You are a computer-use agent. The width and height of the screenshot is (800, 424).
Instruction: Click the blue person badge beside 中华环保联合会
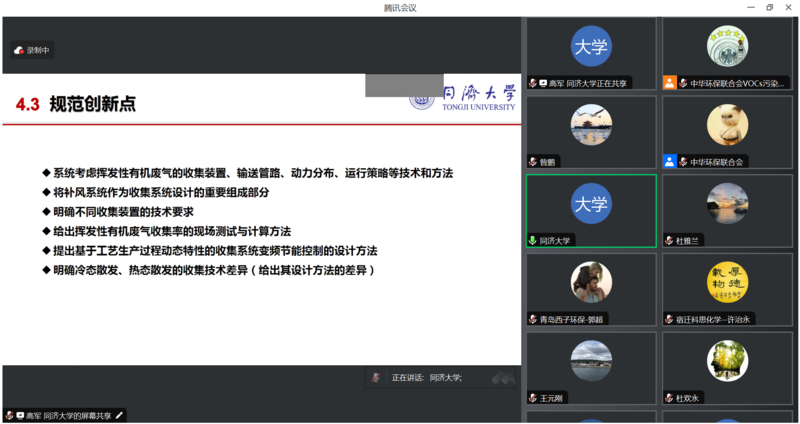point(669,162)
